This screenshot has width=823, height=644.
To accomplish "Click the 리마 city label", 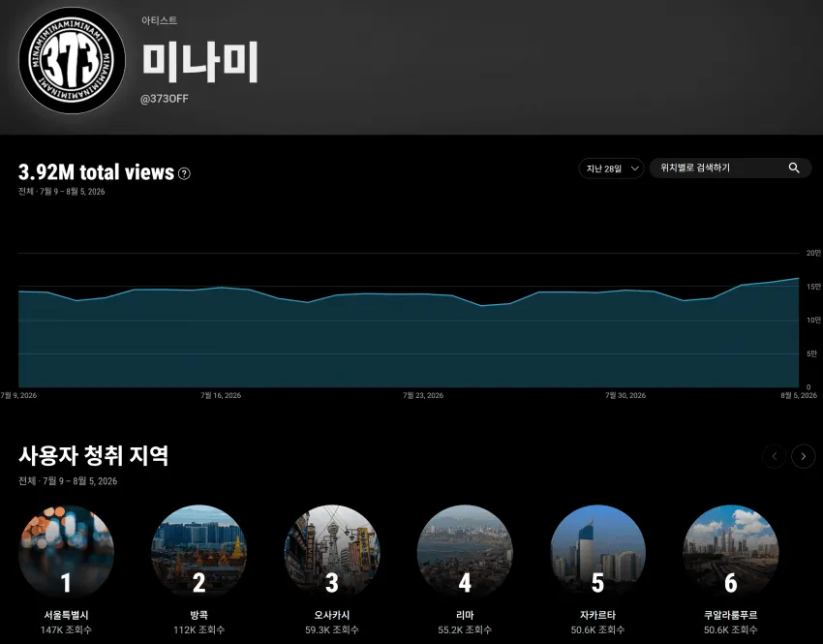I will pos(465,615).
